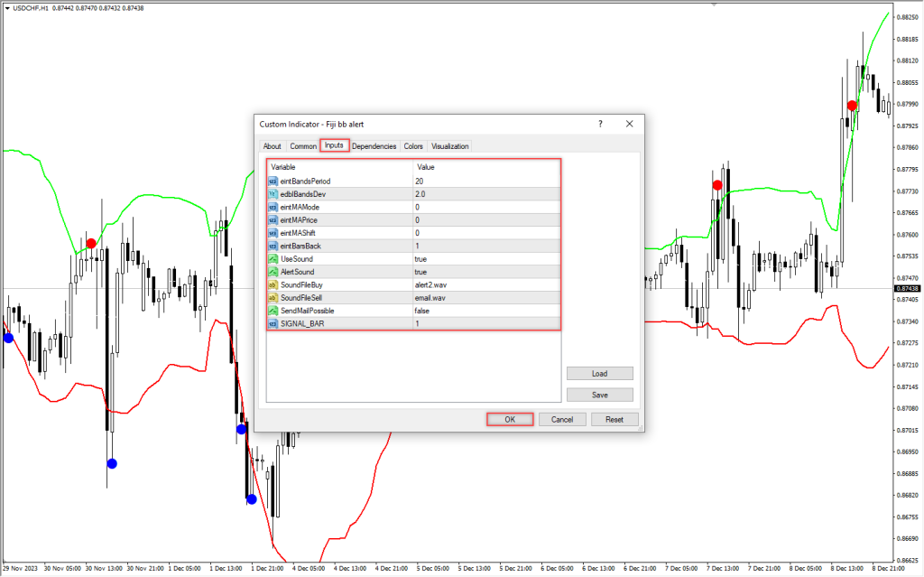This screenshot has width=924, height=577.
Task: Select the eintBarsBack value field
Action: [486, 246]
